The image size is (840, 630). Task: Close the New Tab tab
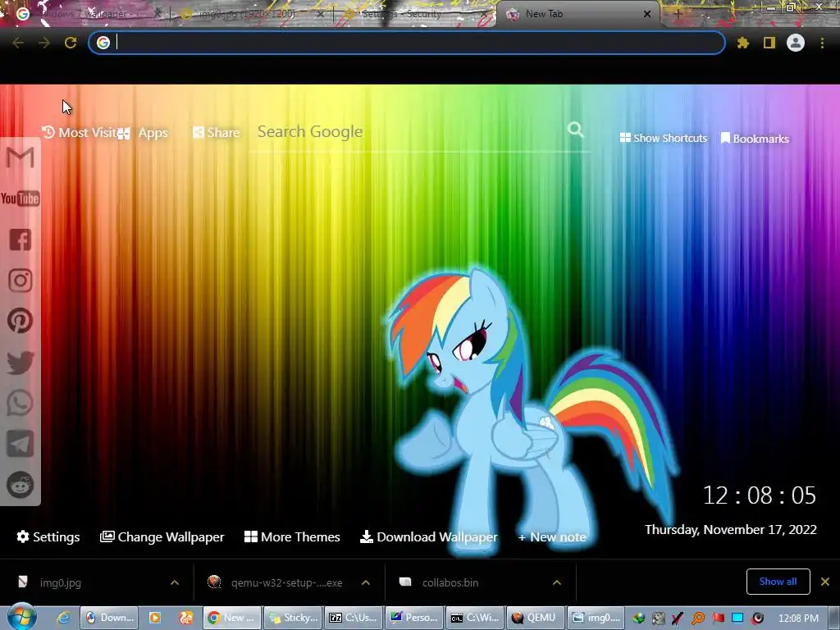tap(647, 14)
